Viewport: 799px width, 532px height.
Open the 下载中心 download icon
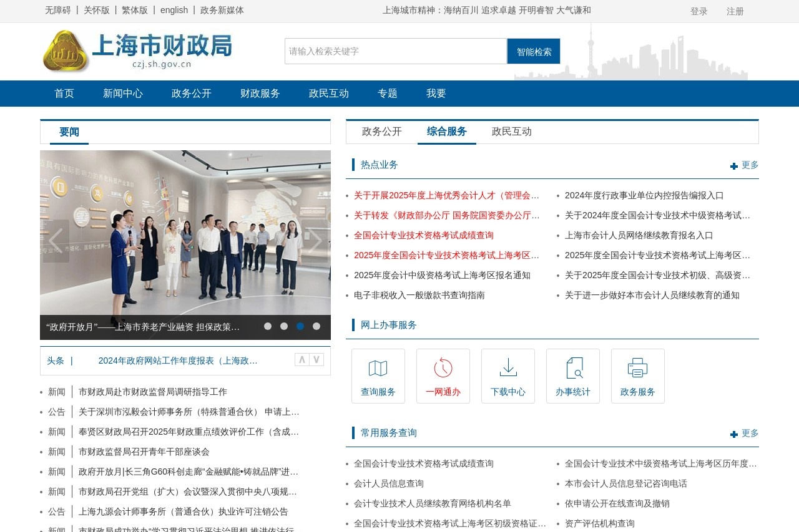(x=507, y=369)
